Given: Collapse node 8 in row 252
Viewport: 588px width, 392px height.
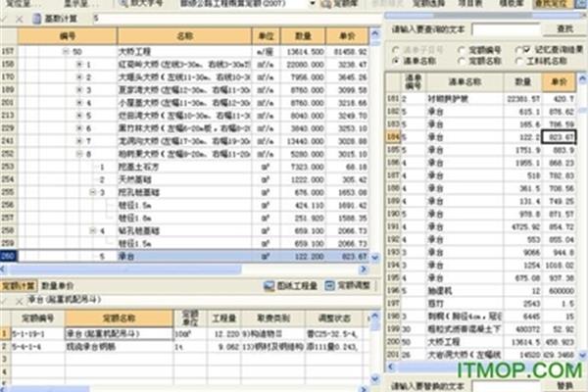Looking at the screenshot, I should point(79,154).
